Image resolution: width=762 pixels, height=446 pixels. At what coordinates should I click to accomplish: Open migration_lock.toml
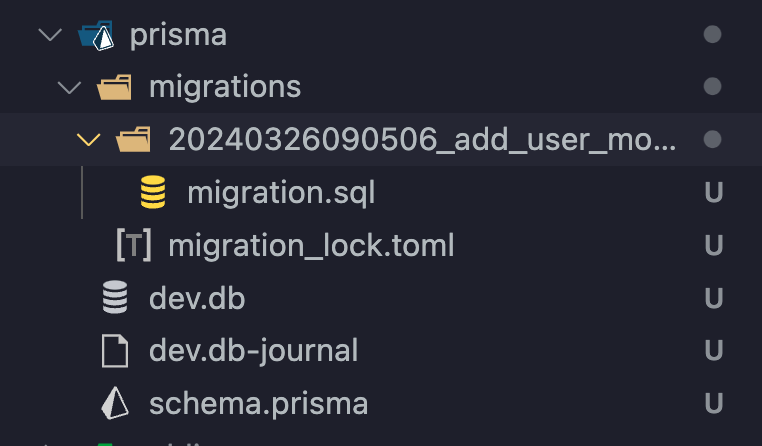point(311,245)
